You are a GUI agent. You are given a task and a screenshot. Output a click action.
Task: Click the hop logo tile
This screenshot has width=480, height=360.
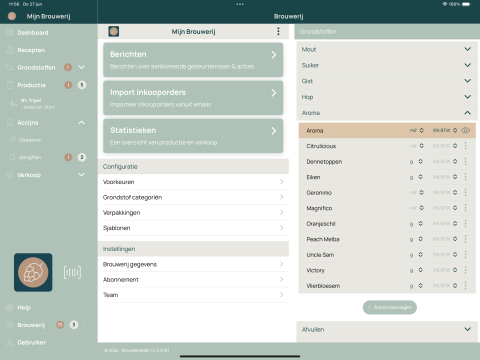tap(33, 272)
